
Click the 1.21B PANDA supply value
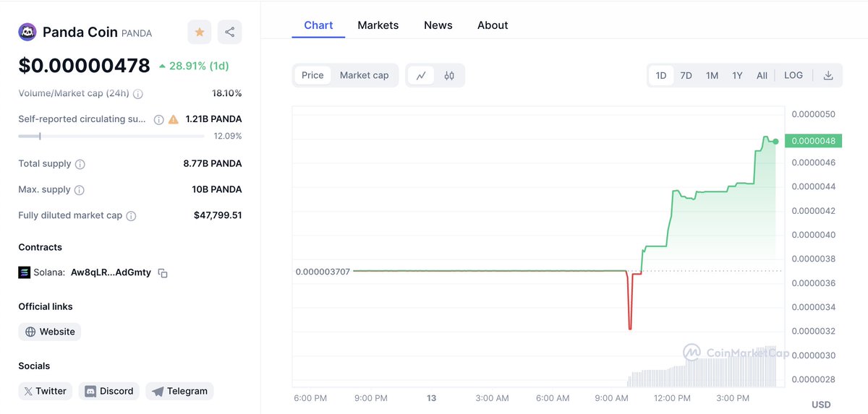click(213, 119)
